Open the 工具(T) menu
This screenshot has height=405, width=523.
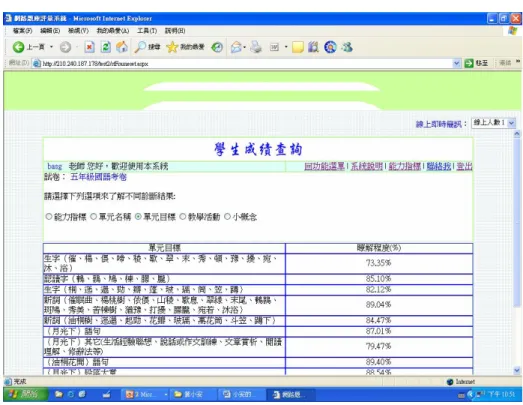point(147,31)
